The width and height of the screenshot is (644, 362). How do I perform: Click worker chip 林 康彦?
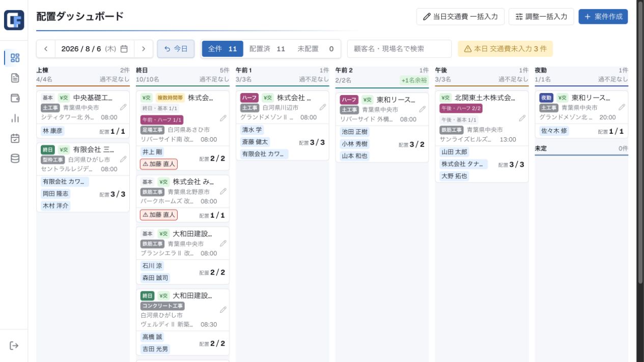coord(52,131)
